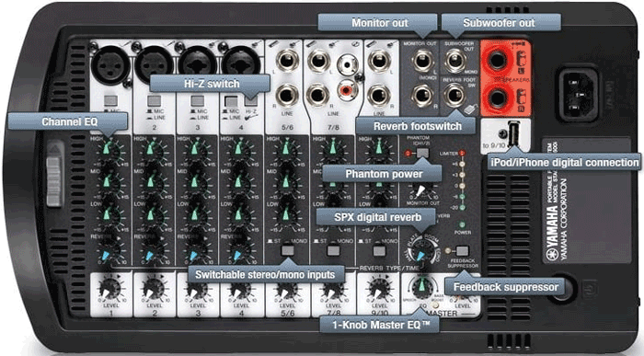Click the Subwoofer Out jack
Viewport: 644px width, 356px height.
tap(454, 61)
